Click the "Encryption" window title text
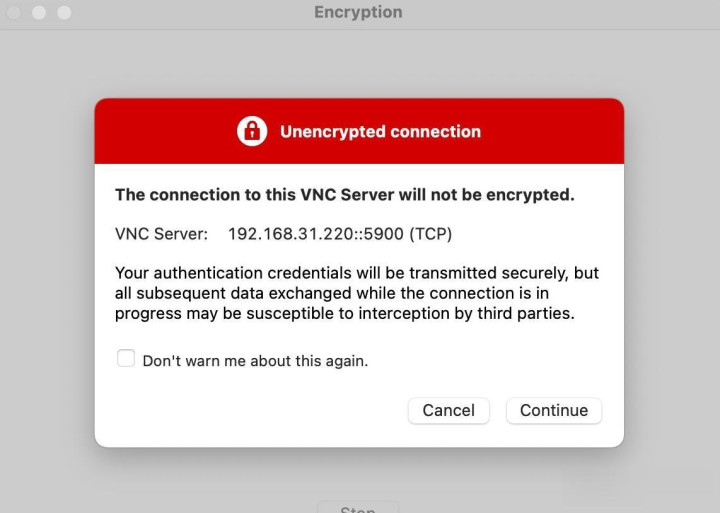 point(358,13)
